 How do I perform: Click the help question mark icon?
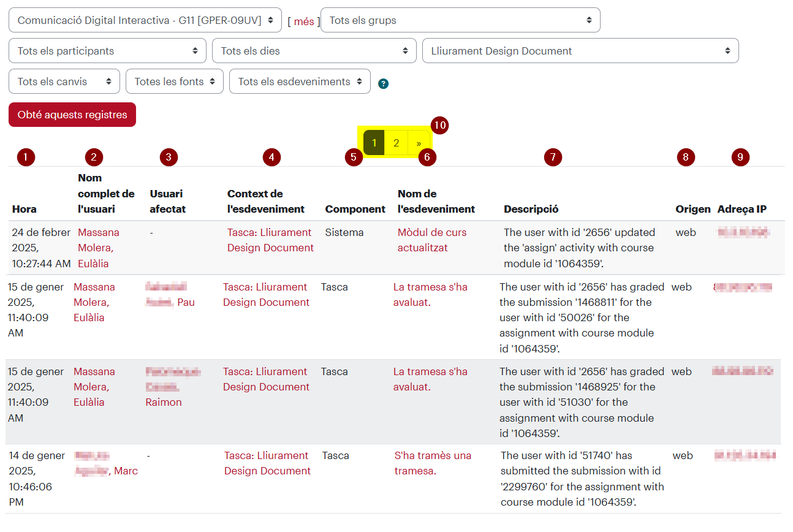point(384,84)
